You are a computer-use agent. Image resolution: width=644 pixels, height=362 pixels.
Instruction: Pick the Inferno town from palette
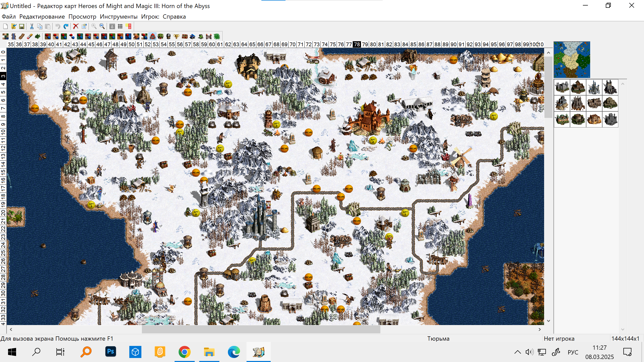click(x=610, y=87)
